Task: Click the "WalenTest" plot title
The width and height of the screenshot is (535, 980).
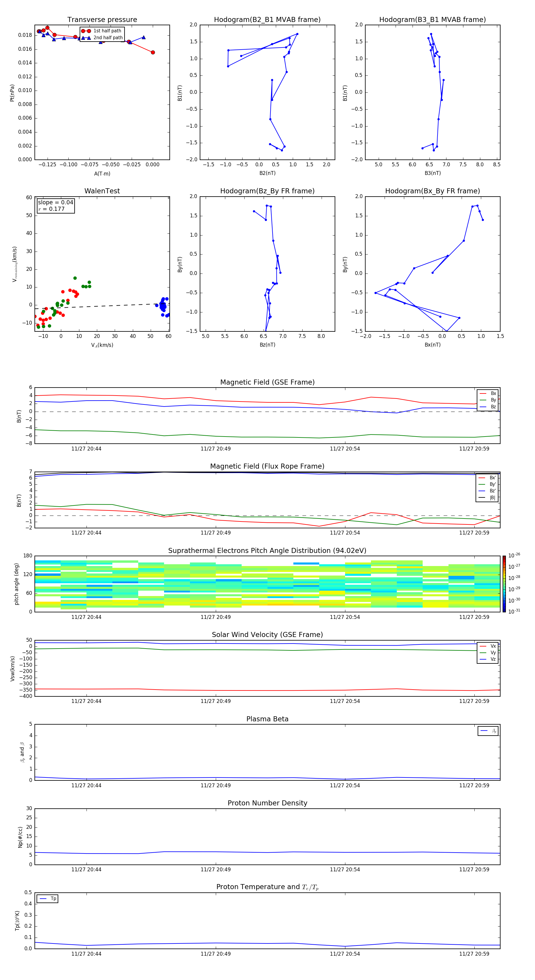Action: point(102,191)
